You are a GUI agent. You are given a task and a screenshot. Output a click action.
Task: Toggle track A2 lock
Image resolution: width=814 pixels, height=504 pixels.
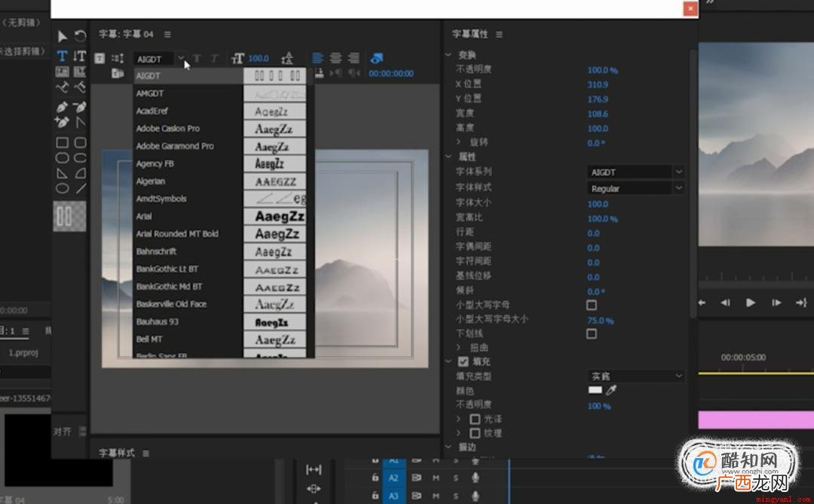click(x=375, y=478)
